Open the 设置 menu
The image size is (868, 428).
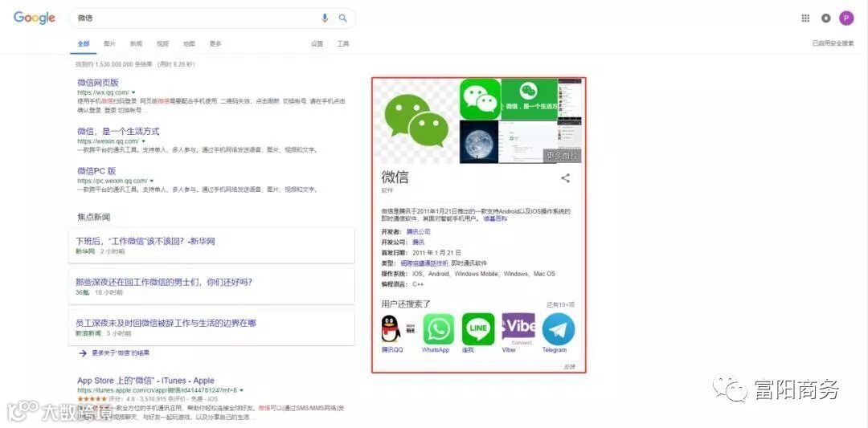(317, 43)
